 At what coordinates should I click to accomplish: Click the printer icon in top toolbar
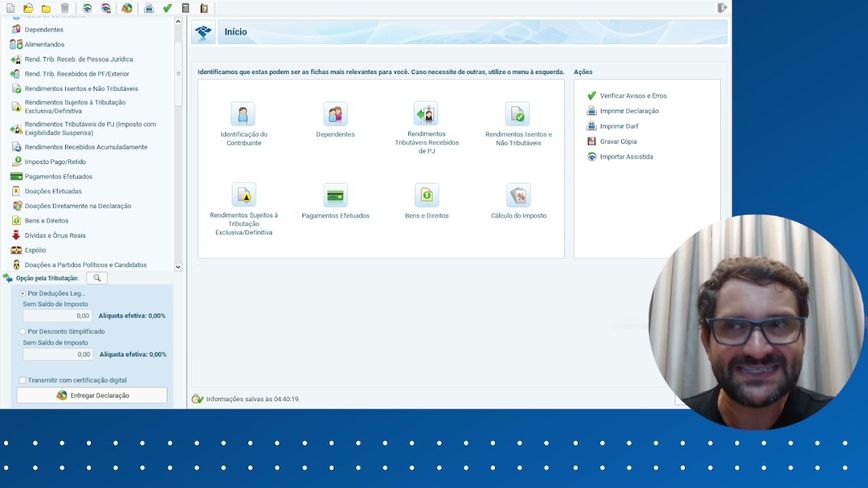149,8
